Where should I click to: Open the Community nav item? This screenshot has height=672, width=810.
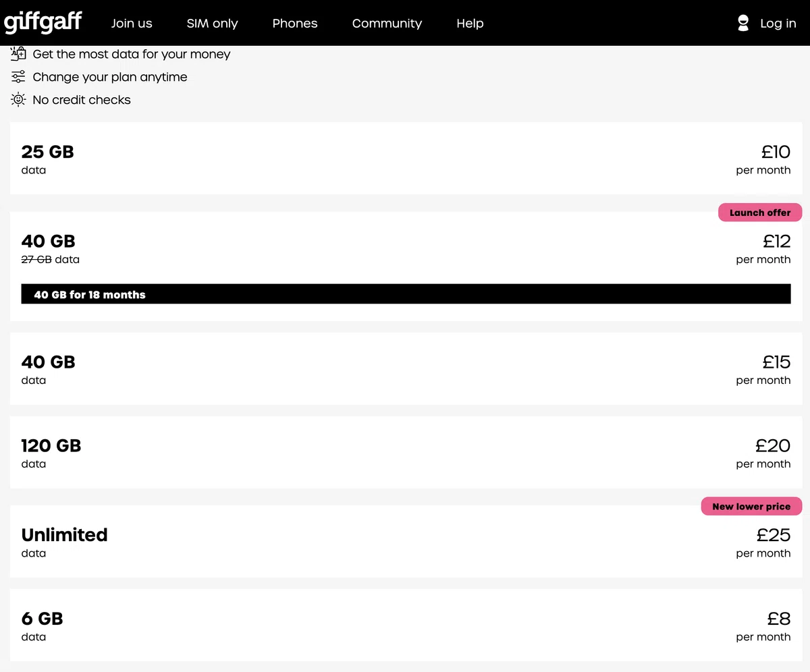(x=387, y=23)
